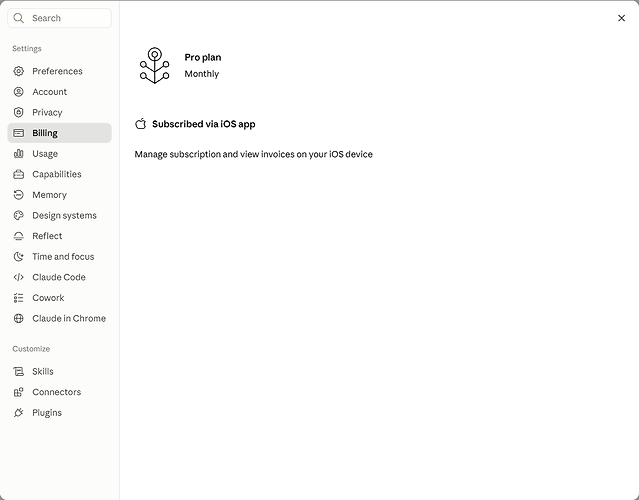Click the Plugins plug icon
Image resolution: width=639 pixels, height=500 pixels.
click(x=18, y=413)
